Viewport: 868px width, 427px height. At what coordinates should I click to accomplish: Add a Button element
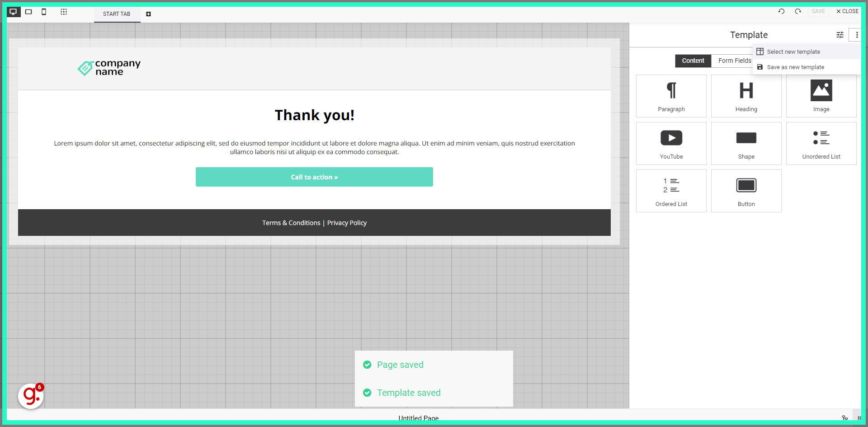coord(746,191)
